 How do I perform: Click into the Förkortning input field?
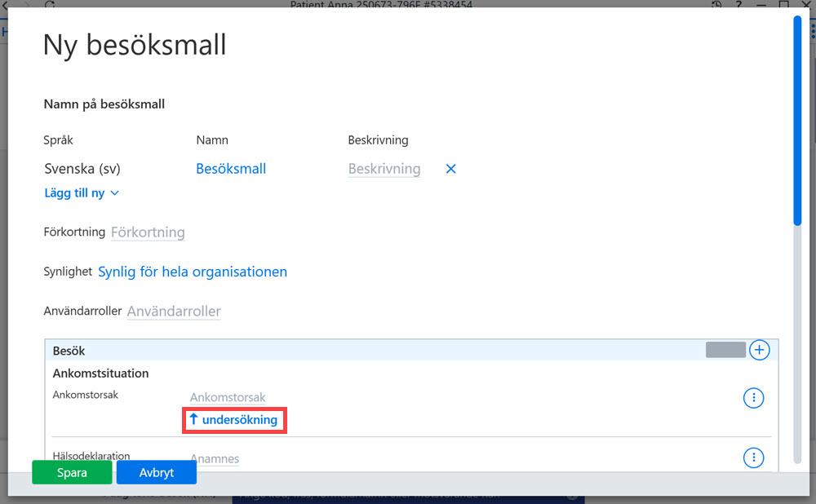148,232
